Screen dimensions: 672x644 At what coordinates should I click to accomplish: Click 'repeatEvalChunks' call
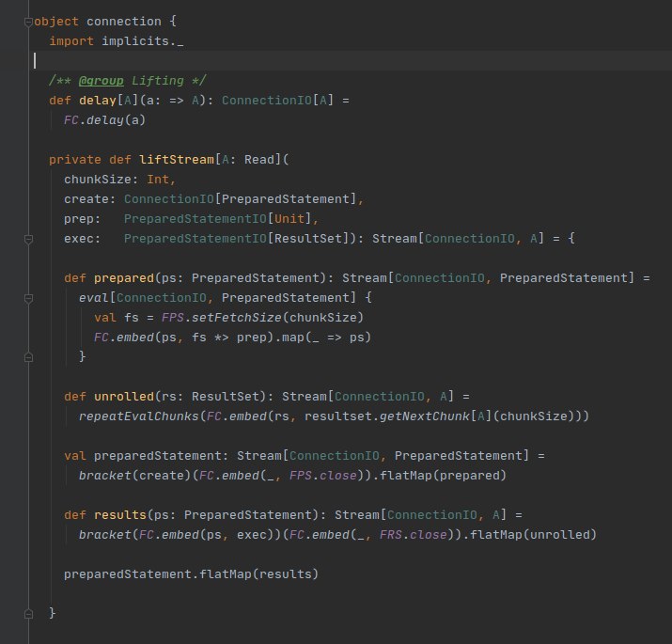coord(139,416)
